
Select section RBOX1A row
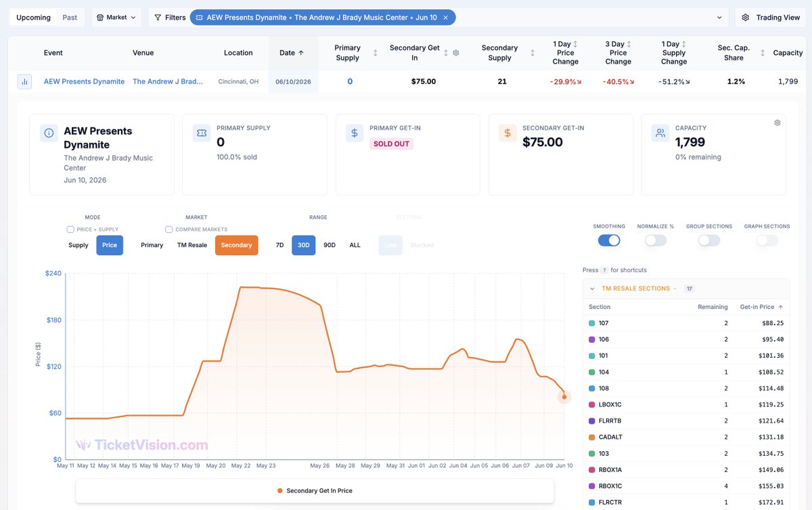coord(686,469)
